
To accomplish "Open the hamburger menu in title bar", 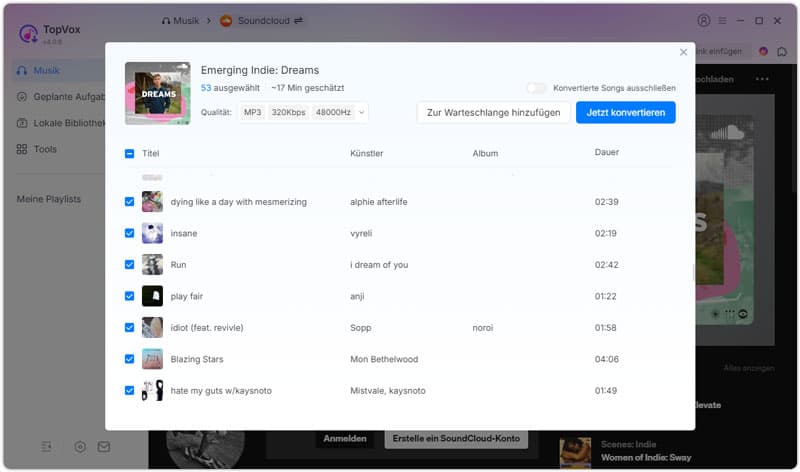I will tap(722, 20).
